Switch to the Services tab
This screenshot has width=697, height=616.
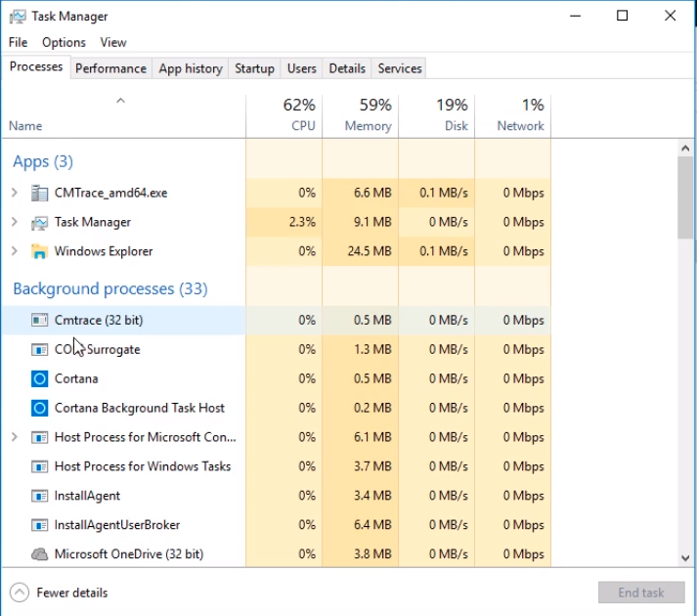point(399,68)
